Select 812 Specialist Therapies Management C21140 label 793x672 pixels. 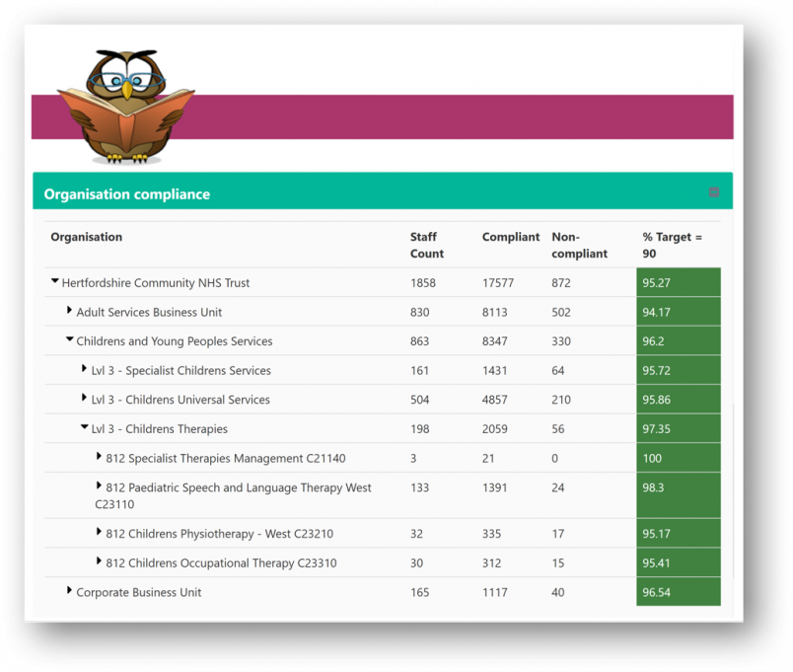point(226,459)
